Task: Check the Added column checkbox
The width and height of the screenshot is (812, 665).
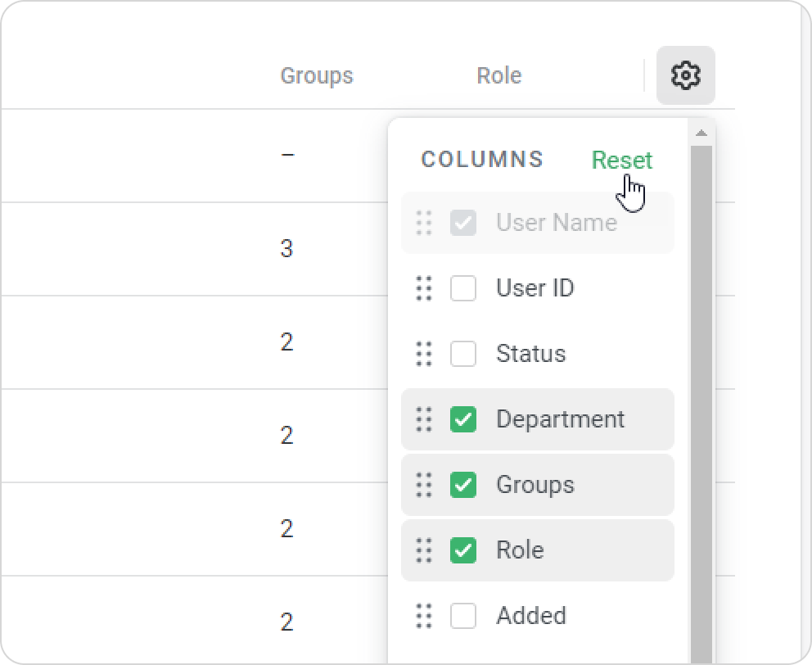Action: (x=463, y=616)
